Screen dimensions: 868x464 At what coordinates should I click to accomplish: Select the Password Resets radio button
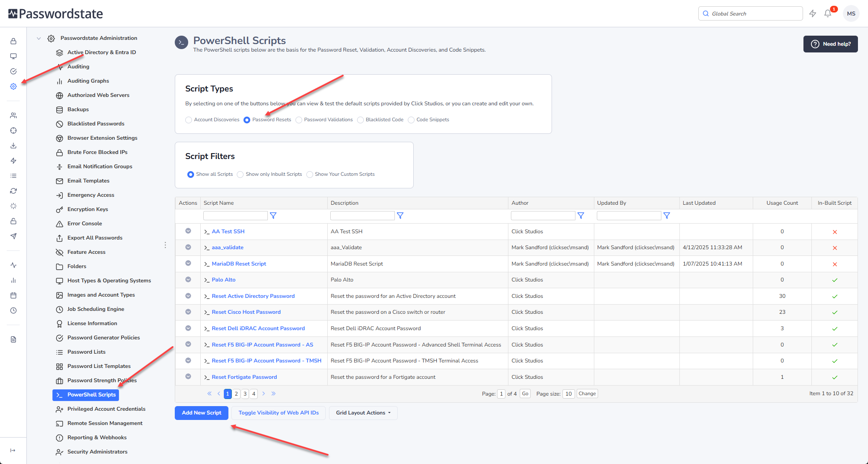click(x=247, y=120)
